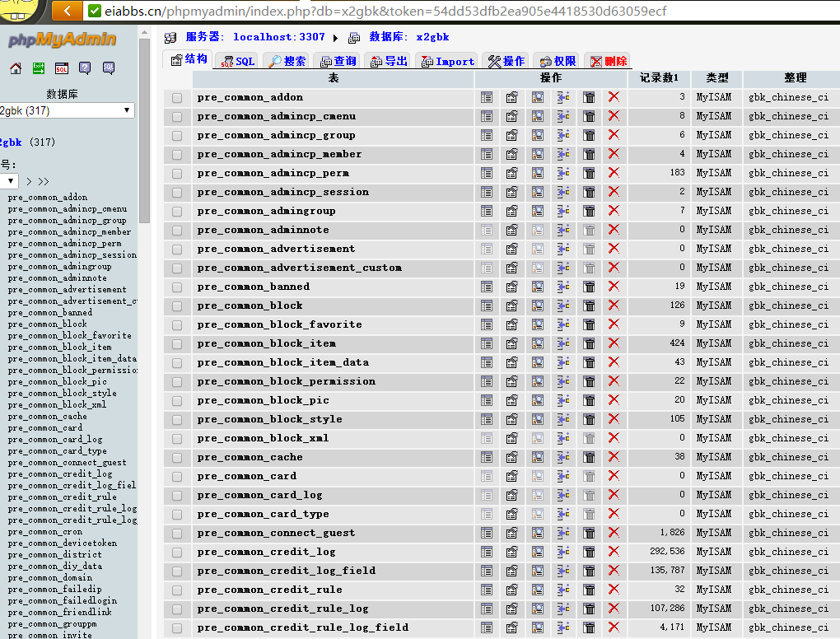Open the SQL query window icon in sidebar

(62, 68)
